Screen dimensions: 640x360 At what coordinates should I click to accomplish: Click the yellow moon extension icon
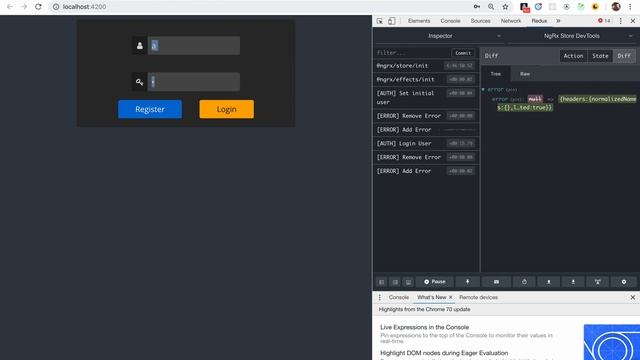(x=595, y=7)
